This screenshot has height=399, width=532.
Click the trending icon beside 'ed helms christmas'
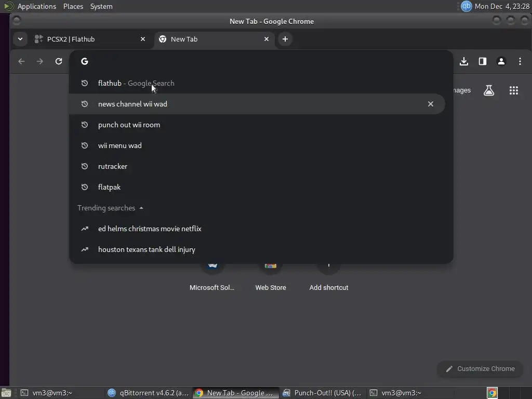click(x=85, y=229)
